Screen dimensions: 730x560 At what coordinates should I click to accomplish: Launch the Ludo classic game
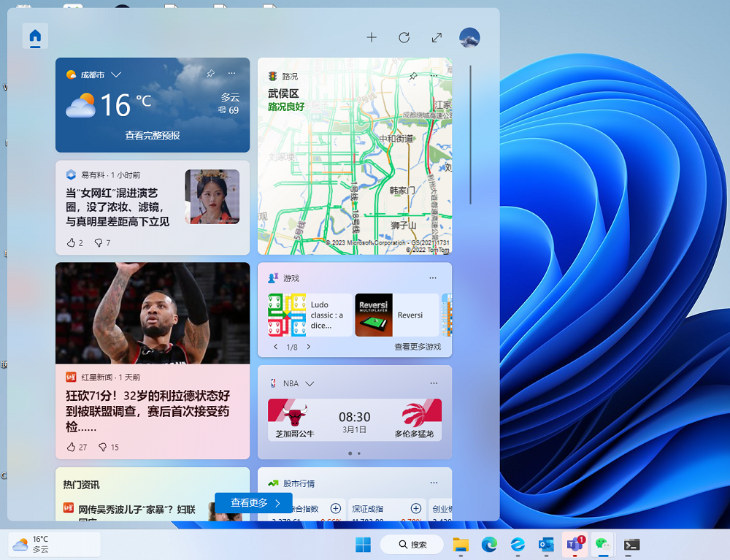click(x=310, y=315)
